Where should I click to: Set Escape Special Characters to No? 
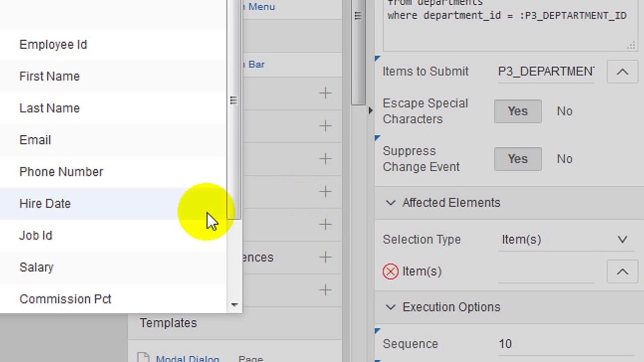(x=565, y=111)
